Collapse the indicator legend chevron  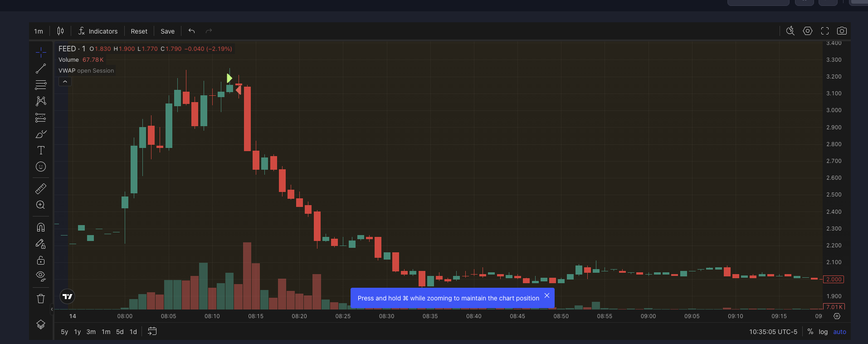(65, 82)
